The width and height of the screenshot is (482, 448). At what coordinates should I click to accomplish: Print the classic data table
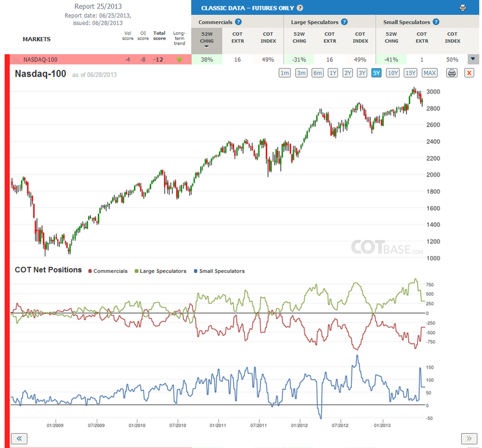click(x=462, y=8)
